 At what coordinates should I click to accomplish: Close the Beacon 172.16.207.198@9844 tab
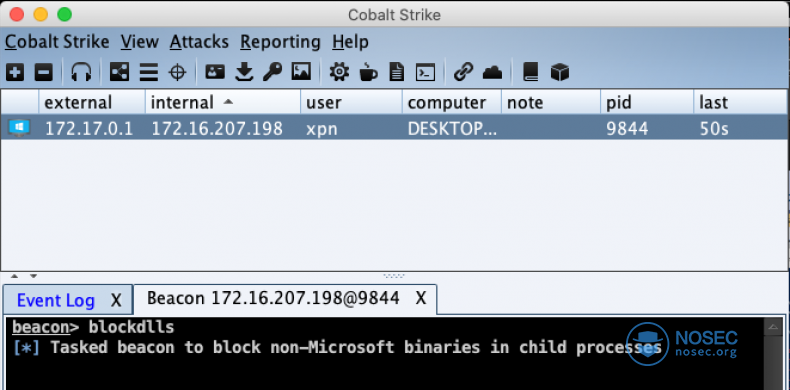421,298
